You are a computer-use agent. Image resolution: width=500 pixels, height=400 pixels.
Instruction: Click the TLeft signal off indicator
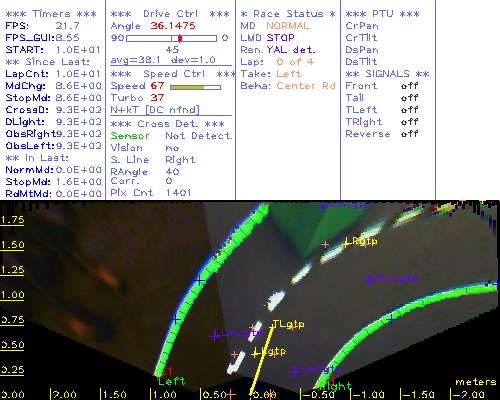pyautogui.click(x=410, y=110)
